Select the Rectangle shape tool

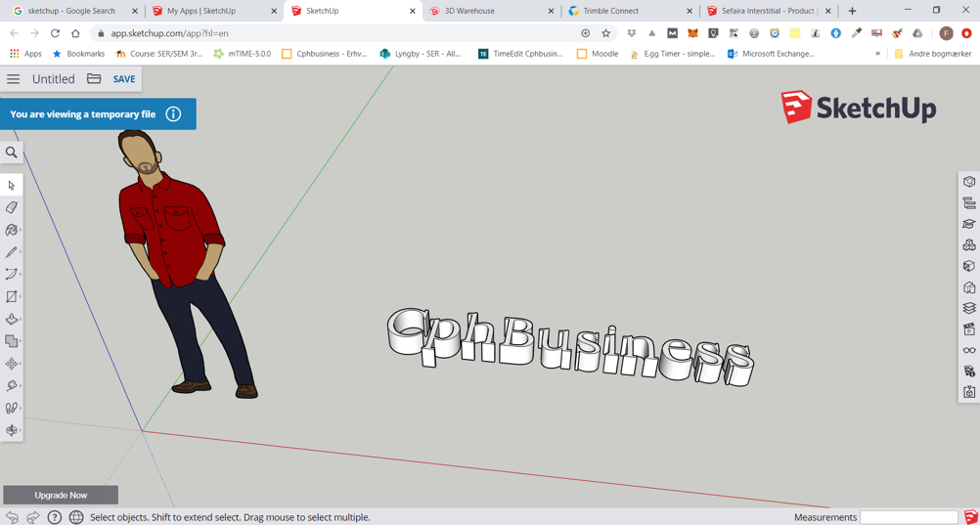pos(12,297)
